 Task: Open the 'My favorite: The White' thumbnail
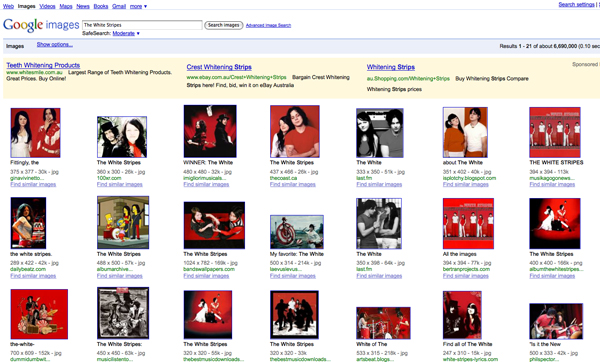point(297,232)
